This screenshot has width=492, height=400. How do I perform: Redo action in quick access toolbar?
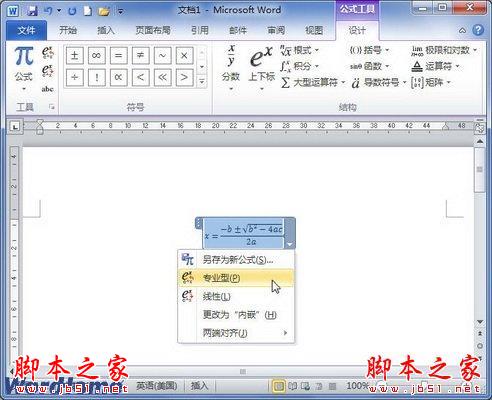tap(72, 11)
